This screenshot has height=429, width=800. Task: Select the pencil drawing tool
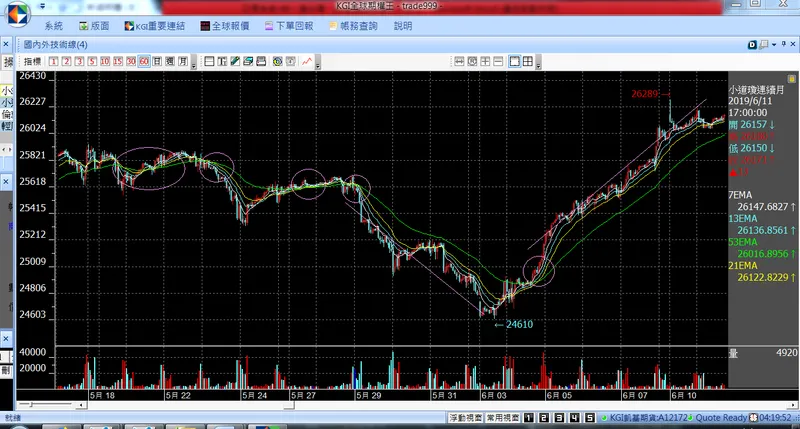[x=235, y=62]
